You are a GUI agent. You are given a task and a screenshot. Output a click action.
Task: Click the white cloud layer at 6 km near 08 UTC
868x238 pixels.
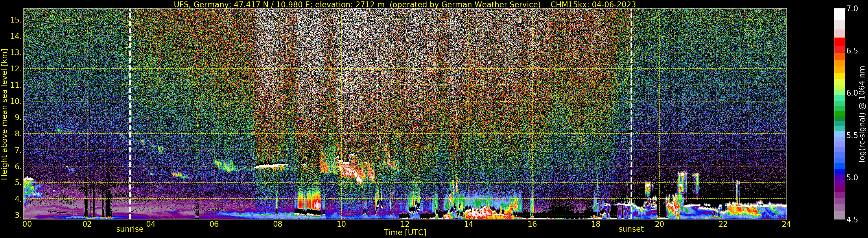(271, 165)
